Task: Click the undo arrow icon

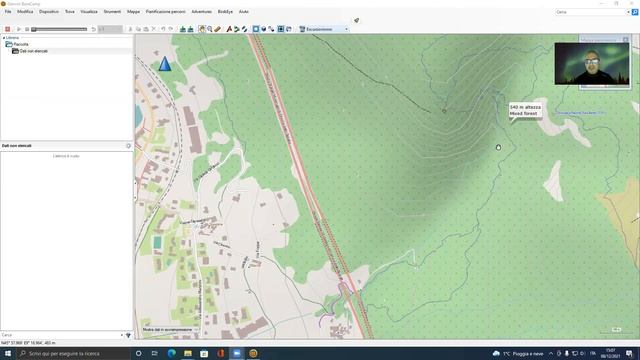Action: [x=163, y=29]
